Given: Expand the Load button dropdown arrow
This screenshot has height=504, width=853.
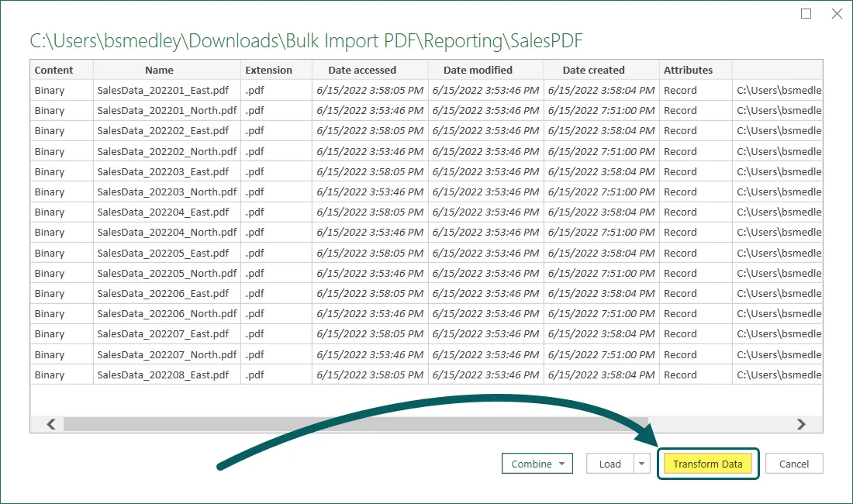Looking at the screenshot, I should [x=641, y=464].
